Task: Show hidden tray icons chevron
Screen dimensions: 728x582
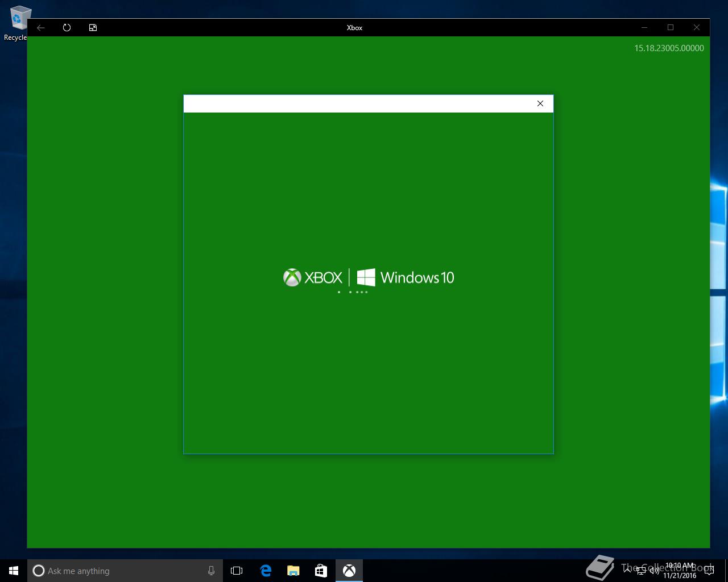Action: coord(627,570)
